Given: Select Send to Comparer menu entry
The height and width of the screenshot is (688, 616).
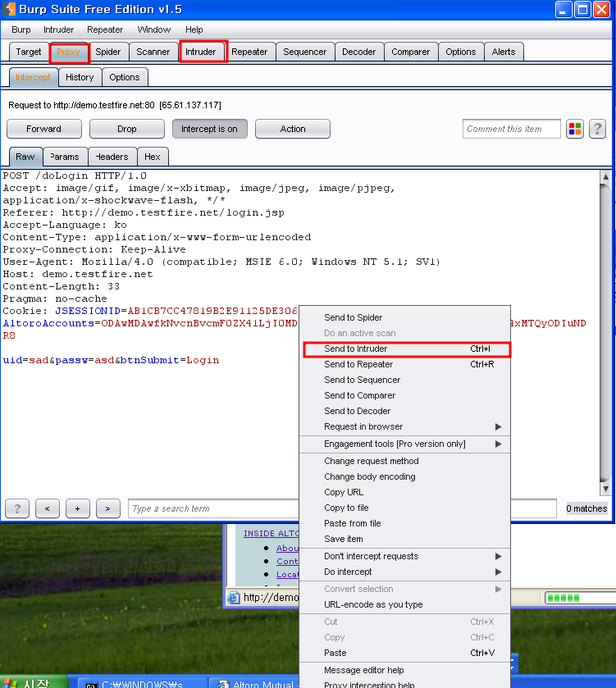Looking at the screenshot, I should 404,395.
